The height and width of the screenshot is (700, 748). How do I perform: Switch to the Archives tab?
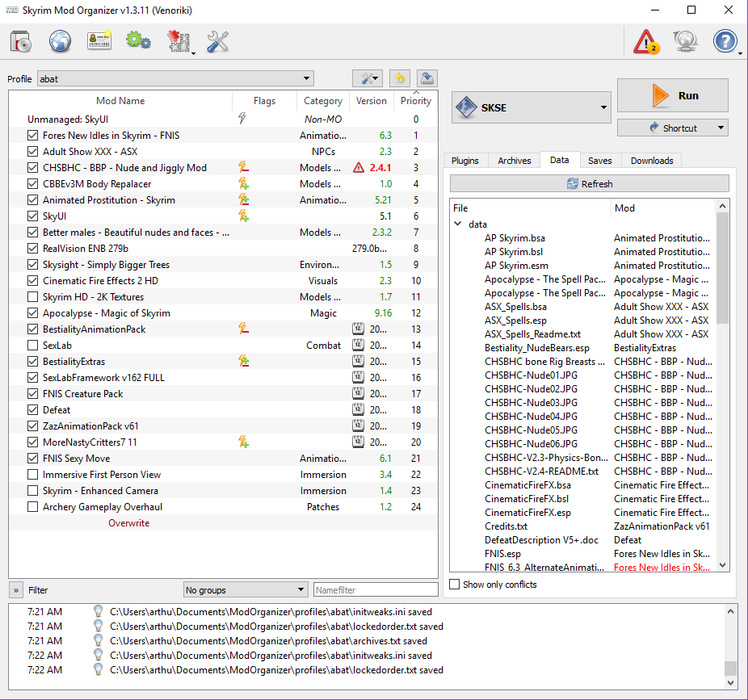pos(514,161)
